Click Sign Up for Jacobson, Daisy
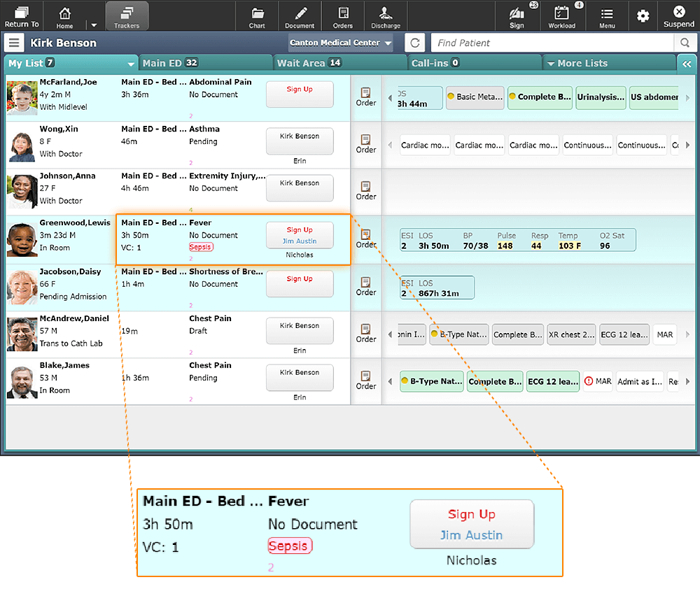 pyautogui.click(x=300, y=283)
